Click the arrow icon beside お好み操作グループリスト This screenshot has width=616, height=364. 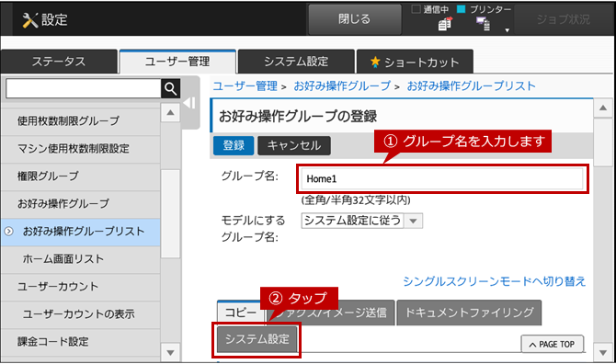click(8, 232)
